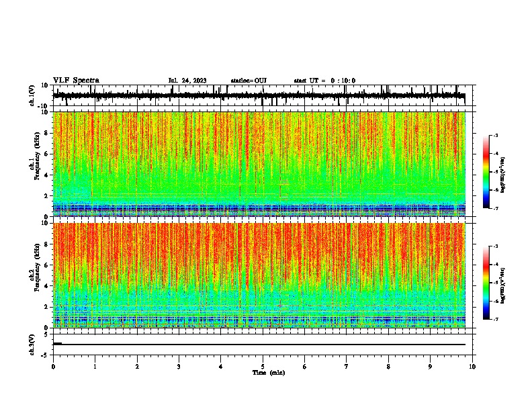Click the "8" kHz tick of ch.1 spectrogram
Screen dimensions: 532x411
[x=46, y=133]
